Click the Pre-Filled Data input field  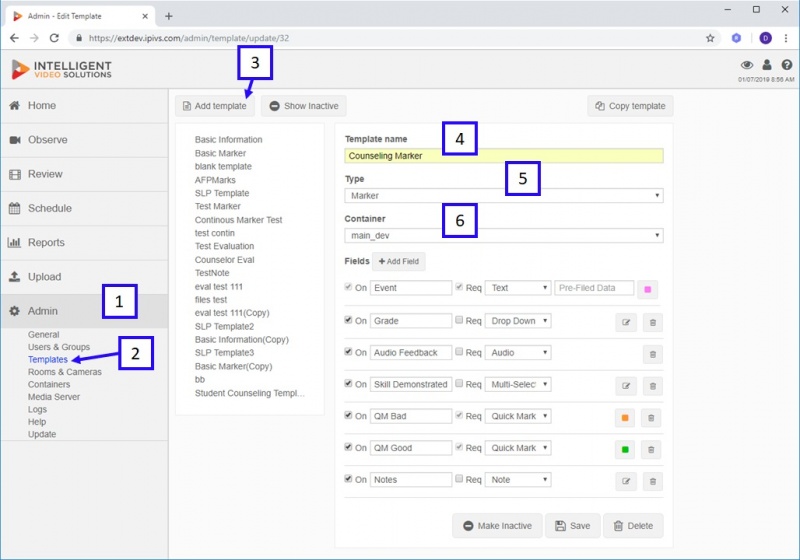[x=594, y=288]
